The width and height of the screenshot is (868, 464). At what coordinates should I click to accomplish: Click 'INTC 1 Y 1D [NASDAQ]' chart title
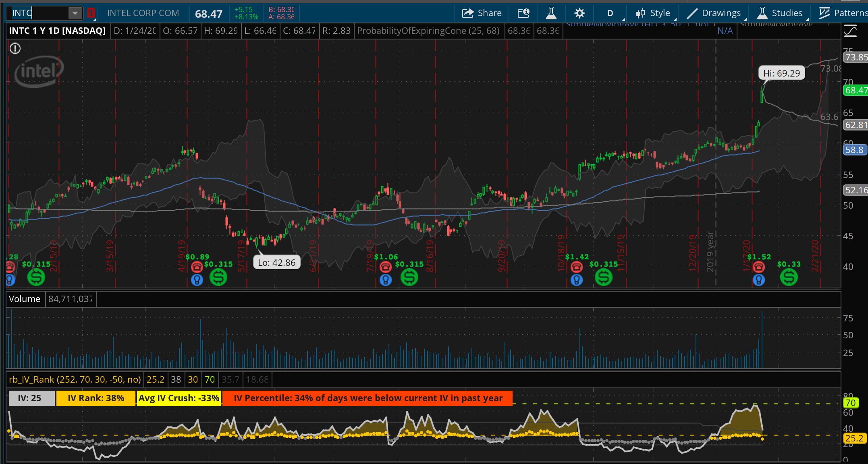[57, 31]
